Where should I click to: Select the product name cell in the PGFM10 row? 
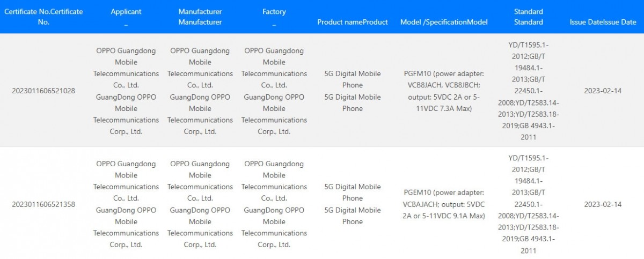[x=353, y=91]
